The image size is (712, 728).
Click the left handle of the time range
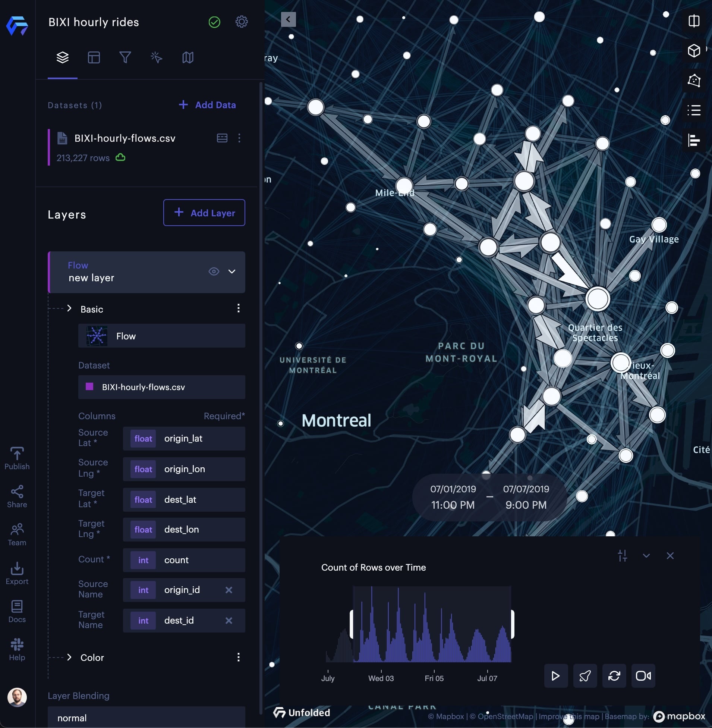pyautogui.click(x=352, y=624)
